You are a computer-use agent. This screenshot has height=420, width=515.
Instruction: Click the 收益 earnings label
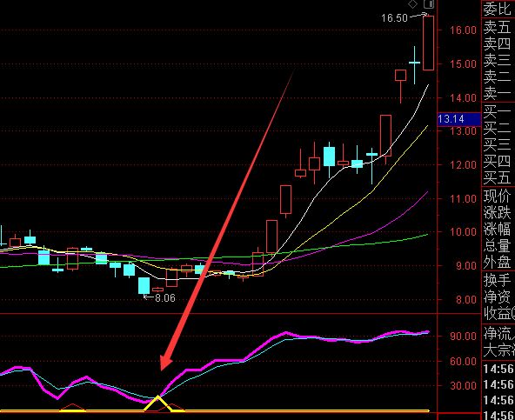(498, 314)
